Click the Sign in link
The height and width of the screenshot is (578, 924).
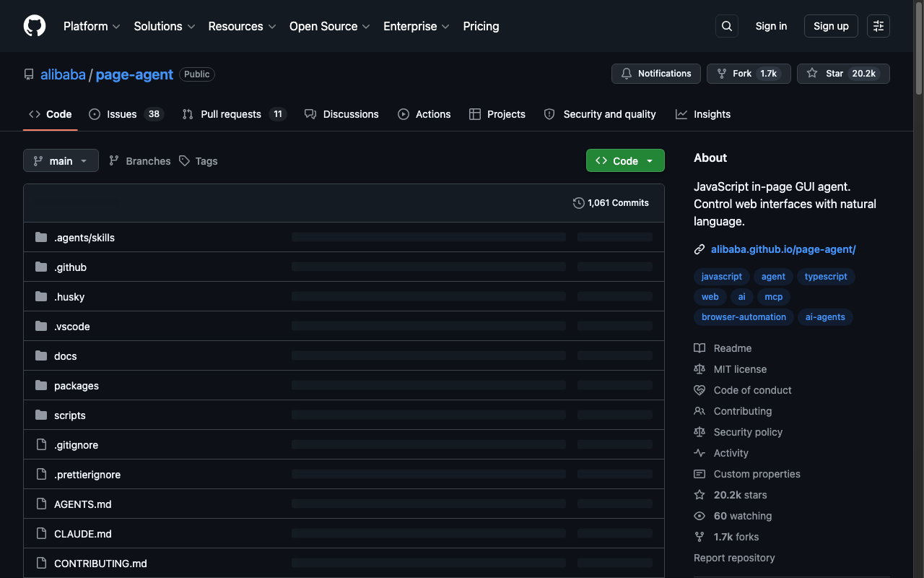coord(771,26)
